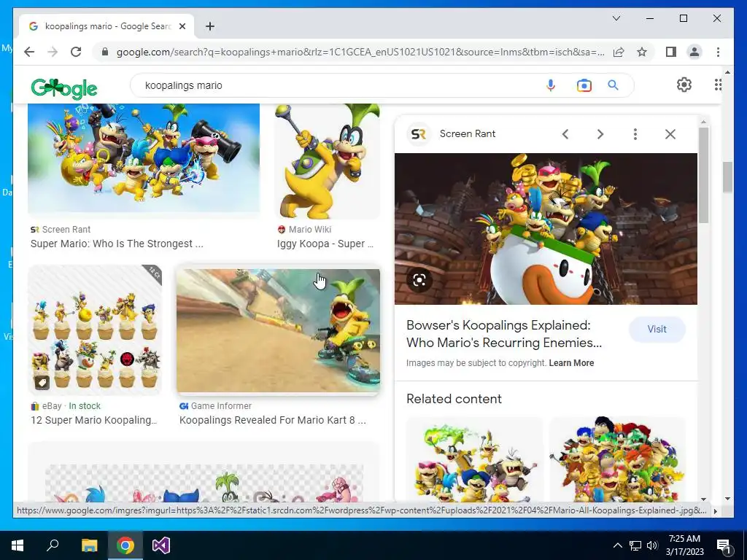This screenshot has height=560, width=747.
Task: Open Visual Studio from the taskbar
Action: 161,545
